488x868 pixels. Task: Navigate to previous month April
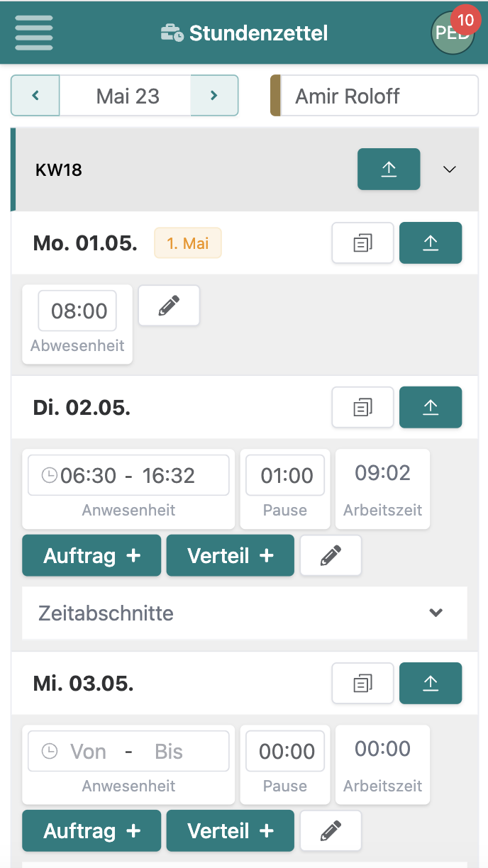point(35,95)
